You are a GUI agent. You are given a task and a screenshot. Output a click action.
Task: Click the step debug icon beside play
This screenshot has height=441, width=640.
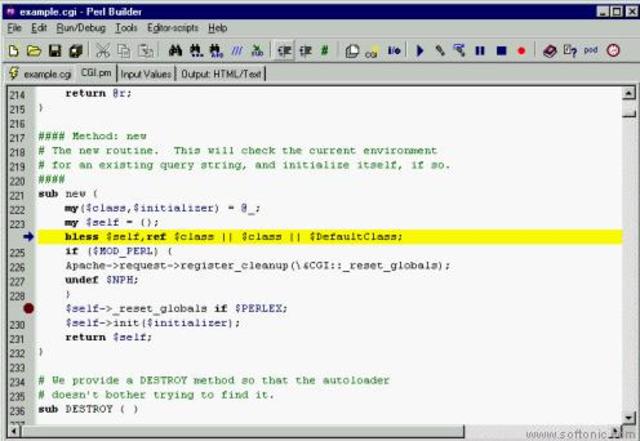440,51
